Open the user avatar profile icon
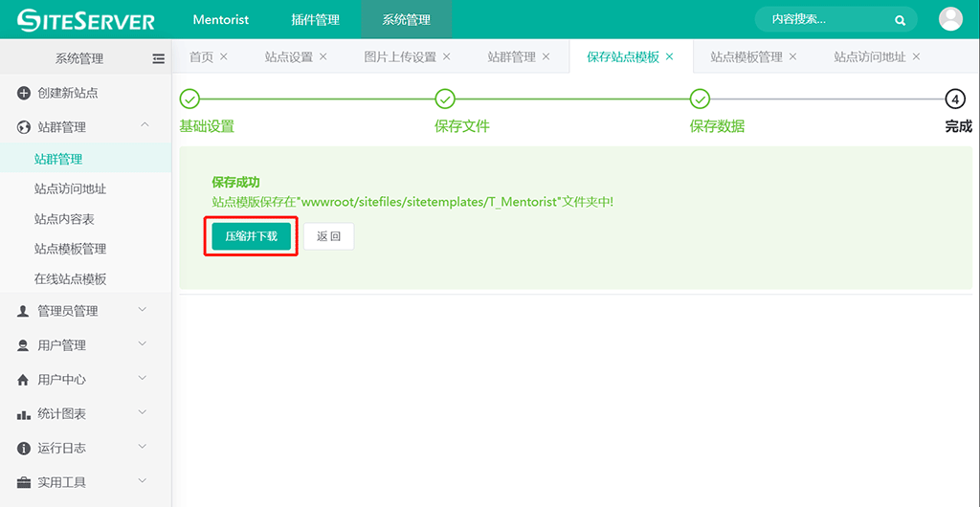The width and height of the screenshot is (980, 507). pos(950,19)
